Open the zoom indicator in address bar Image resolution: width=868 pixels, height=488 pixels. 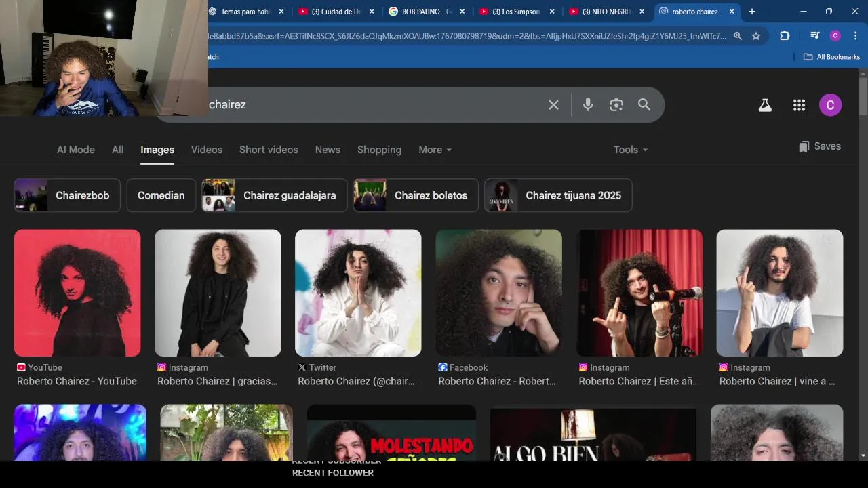[738, 36]
